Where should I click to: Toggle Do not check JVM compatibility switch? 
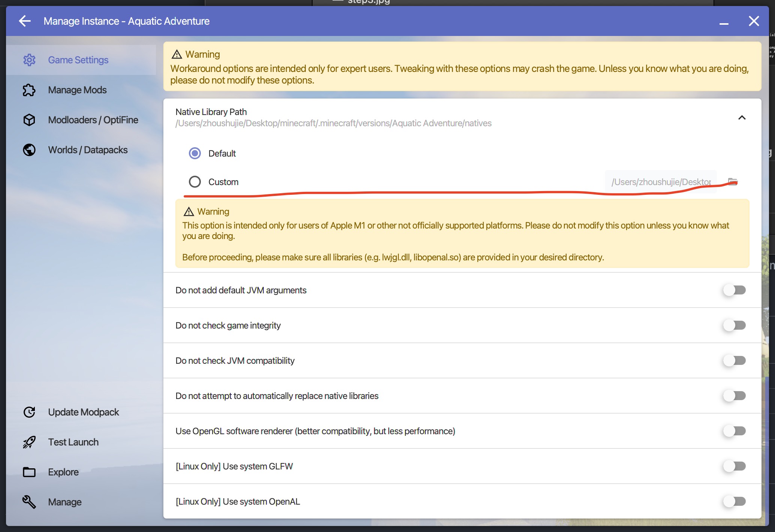734,360
